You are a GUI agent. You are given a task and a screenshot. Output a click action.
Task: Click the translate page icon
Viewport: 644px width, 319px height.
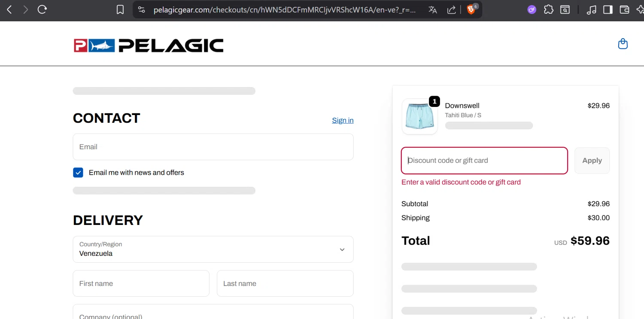(433, 10)
